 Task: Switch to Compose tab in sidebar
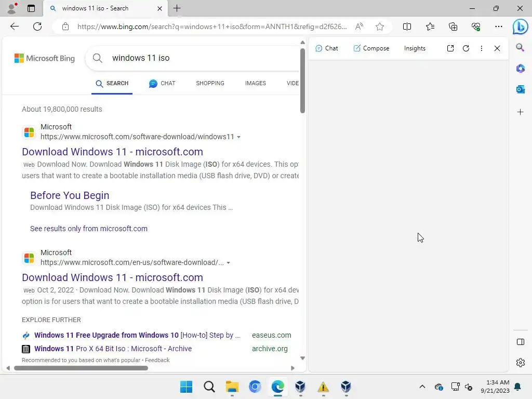pos(371,48)
